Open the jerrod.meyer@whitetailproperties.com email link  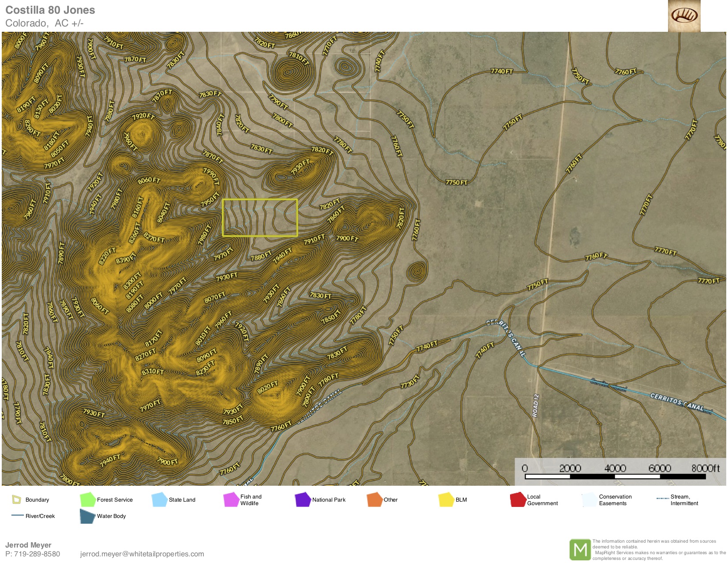(x=142, y=554)
